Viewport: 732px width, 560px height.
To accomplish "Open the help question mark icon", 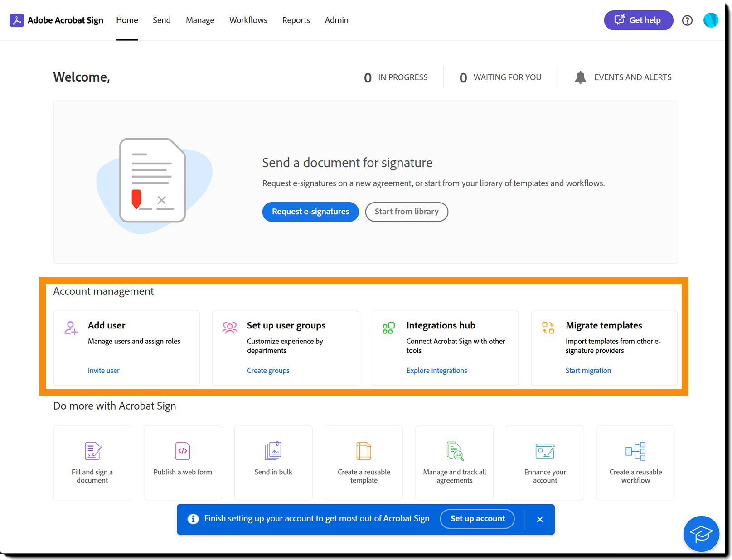I will (687, 20).
